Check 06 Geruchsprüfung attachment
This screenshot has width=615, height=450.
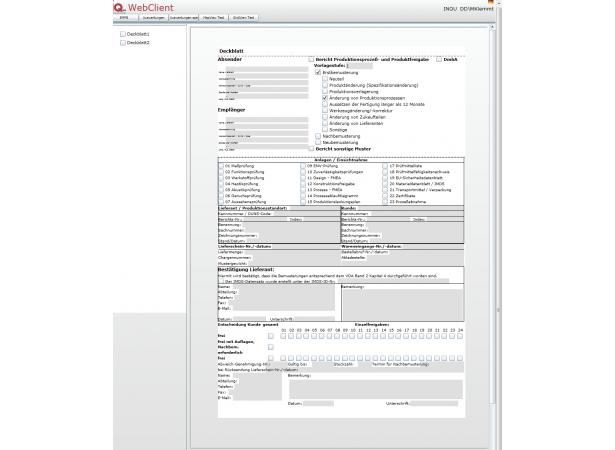[x=221, y=195]
